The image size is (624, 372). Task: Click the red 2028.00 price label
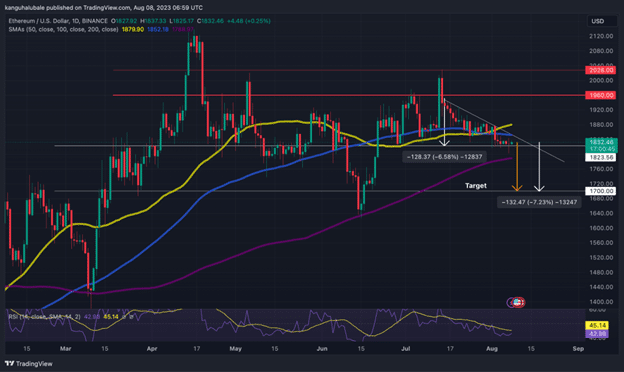601,70
